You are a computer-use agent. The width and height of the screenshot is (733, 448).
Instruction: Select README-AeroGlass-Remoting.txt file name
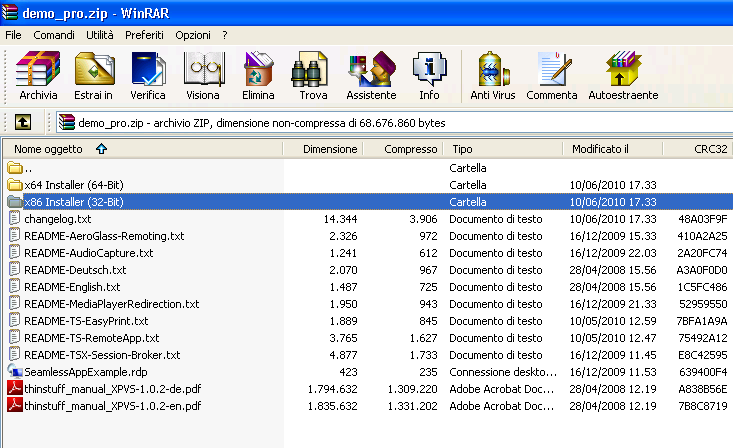(104, 236)
